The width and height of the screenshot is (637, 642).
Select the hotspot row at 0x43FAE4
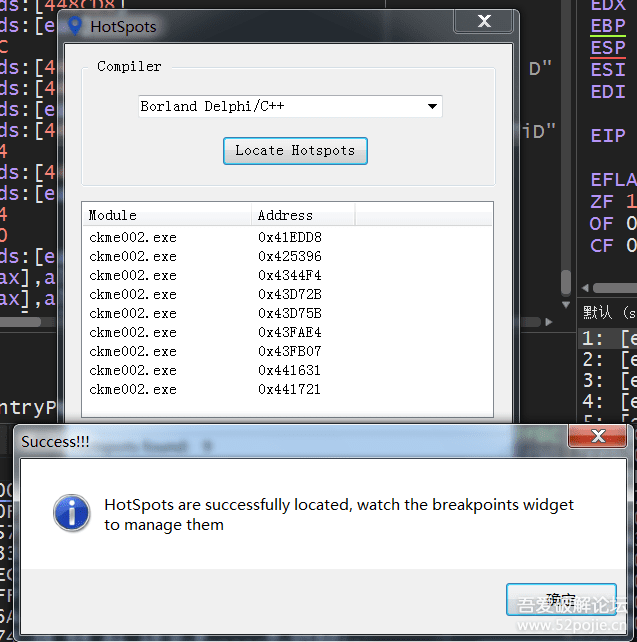287,332
